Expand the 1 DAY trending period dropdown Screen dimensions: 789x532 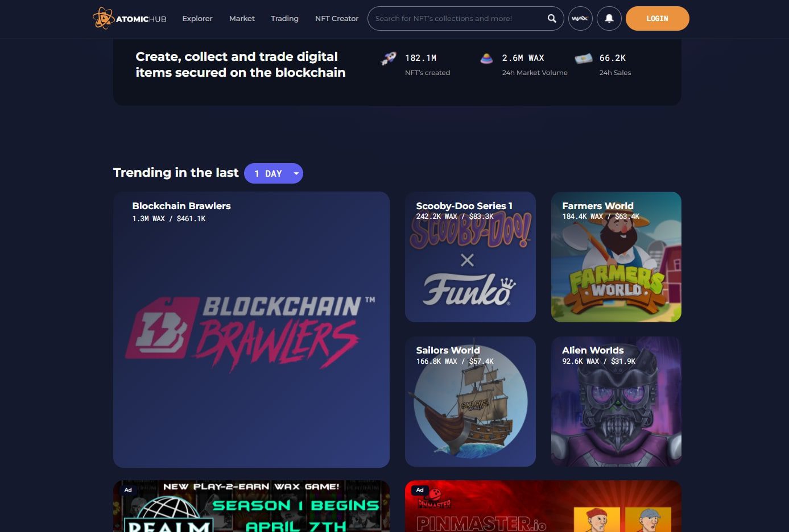[x=274, y=173]
